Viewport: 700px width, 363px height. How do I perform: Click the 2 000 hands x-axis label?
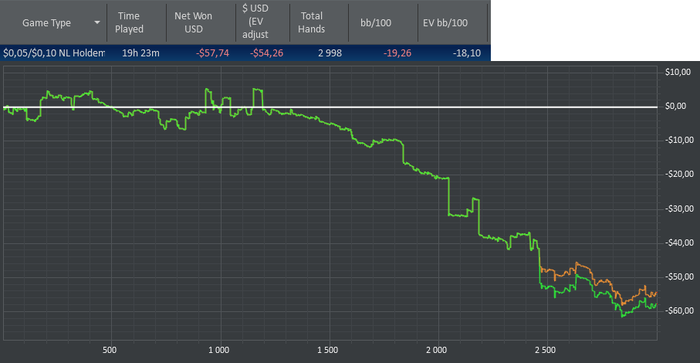[436, 350]
